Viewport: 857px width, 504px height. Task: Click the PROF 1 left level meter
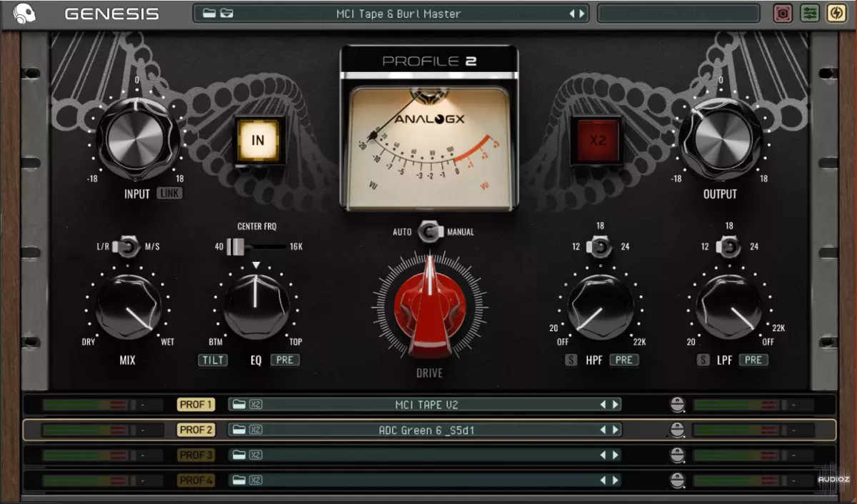[86, 405]
